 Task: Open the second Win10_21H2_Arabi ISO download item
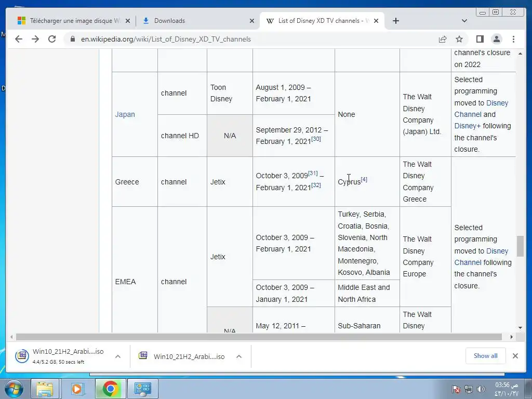click(x=181, y=356)
